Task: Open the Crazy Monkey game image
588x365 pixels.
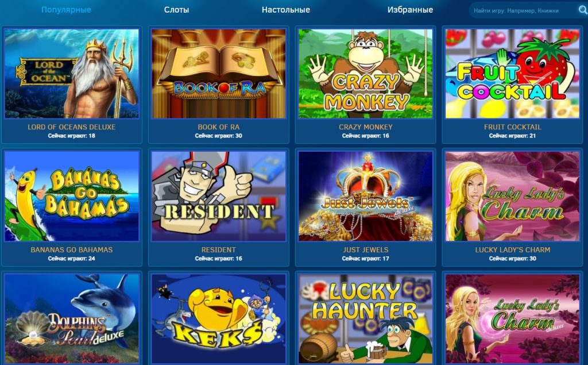Action: click(x=366, y=74)
